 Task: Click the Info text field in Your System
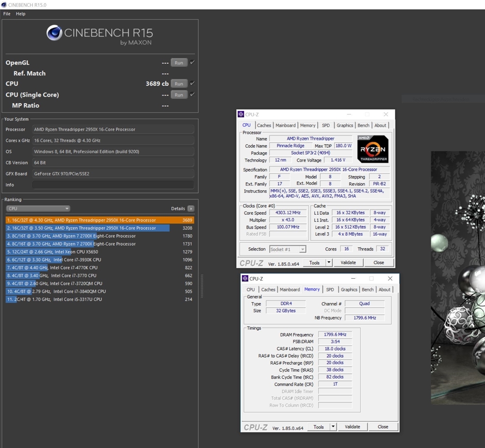pos(113,185)
